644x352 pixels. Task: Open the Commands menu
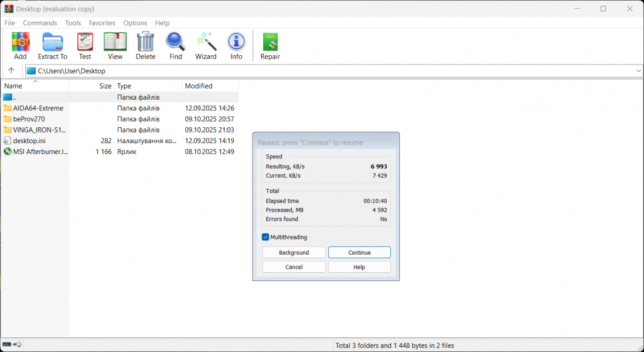pyautogui.click(x=40, y=23)
